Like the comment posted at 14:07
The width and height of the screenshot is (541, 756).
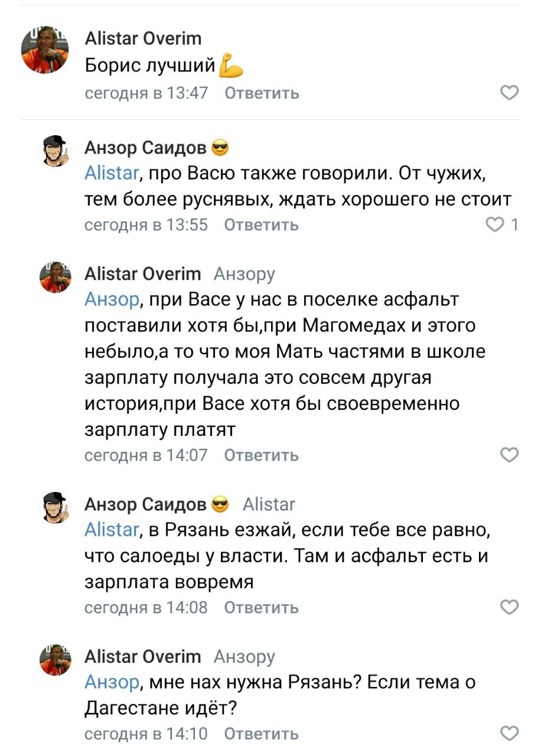point(509,454)
